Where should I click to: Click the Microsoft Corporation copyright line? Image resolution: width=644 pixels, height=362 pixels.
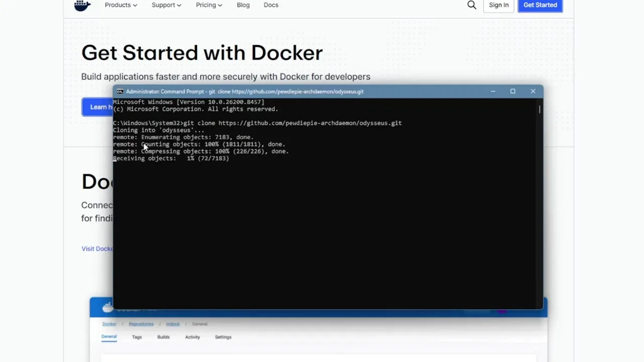[x=195, y=109]
